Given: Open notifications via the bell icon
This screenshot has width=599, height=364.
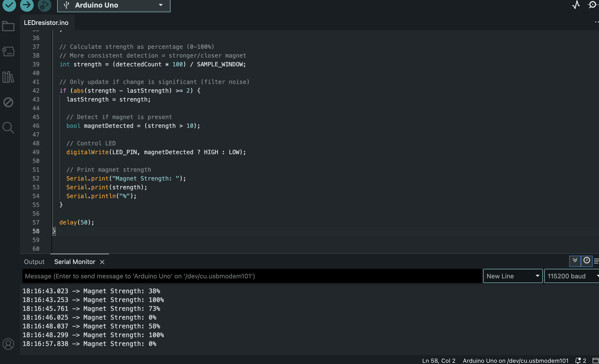Looking at the screenshot, I should click(x=578, y=361).
